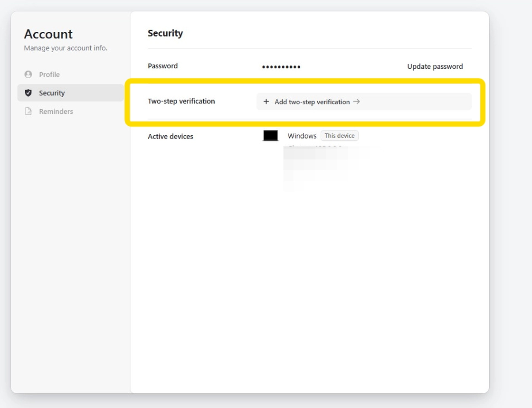The height and width of the screenshot is (408, 532).
Task: Go to the Reminders section
Action: point(56,111)
